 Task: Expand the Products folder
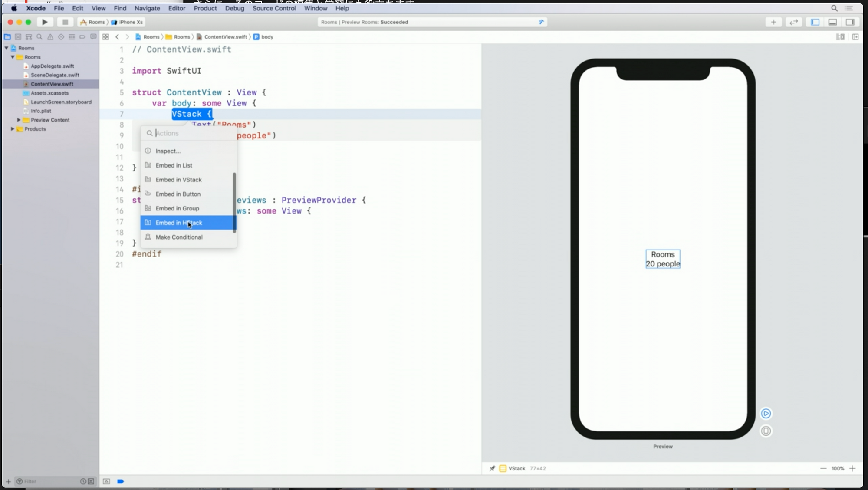point(13,129)
